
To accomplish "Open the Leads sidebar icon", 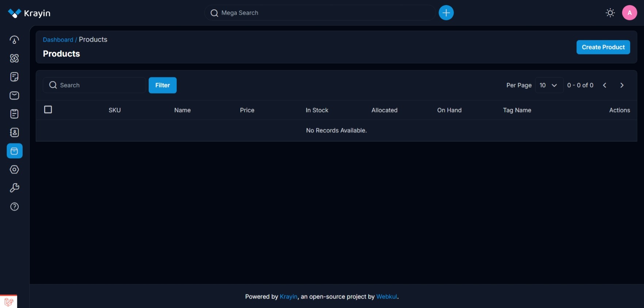I will pos(14,58).
